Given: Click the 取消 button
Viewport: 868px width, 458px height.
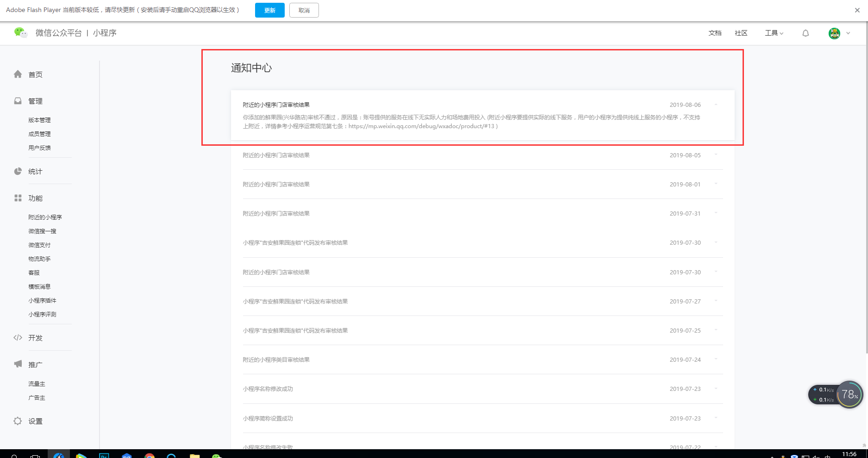Looking at the screenshot, I should (x=304, y=10).
